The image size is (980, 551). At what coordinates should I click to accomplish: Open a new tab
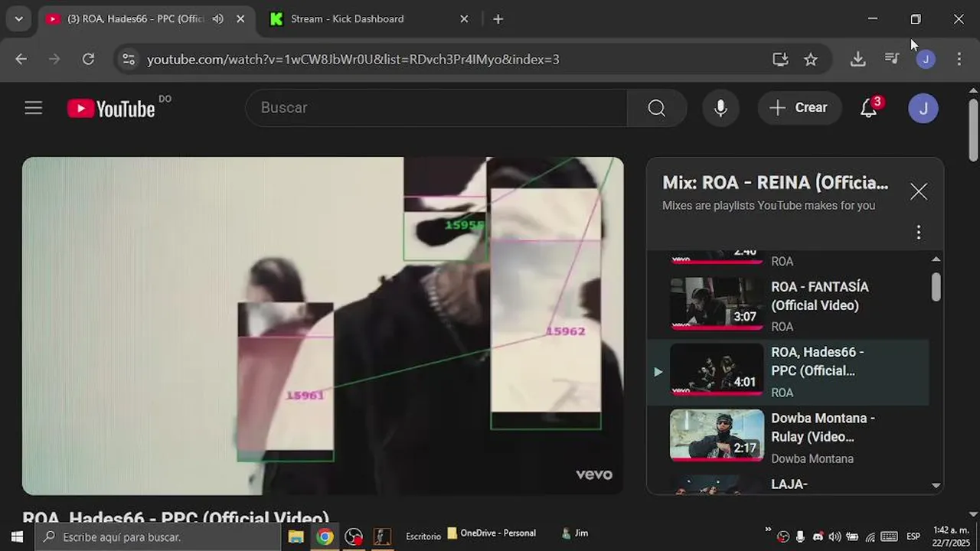[x=498, y=19]
